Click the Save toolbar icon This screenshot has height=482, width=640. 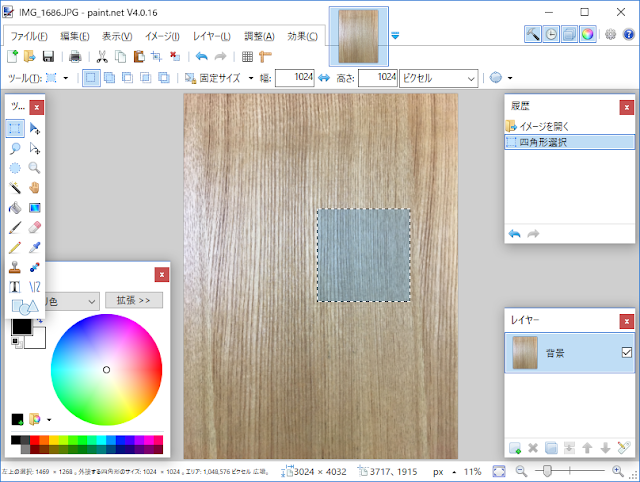pyautogui.click(x=48, y=56)
